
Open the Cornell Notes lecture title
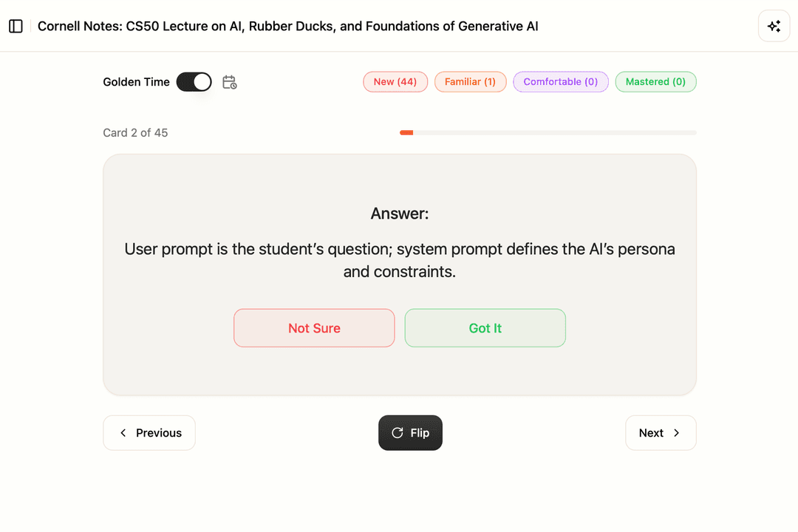[x=289, y=26]
